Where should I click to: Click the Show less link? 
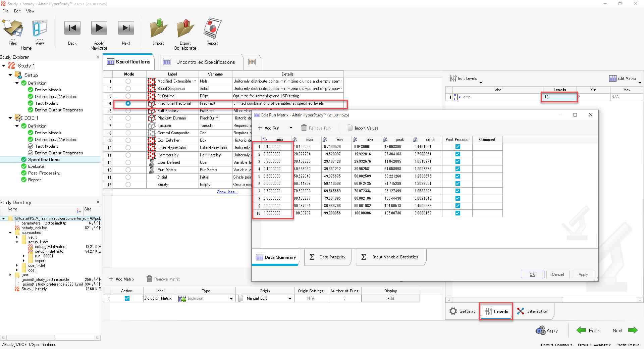pyautogui.click(x=227, y=192)
